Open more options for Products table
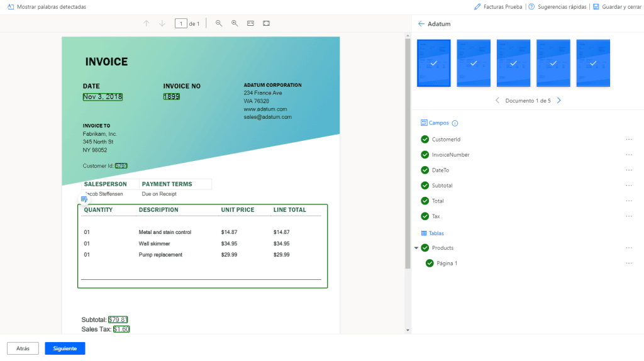Viewport: 644px width, 361px height. pos(629,248)
